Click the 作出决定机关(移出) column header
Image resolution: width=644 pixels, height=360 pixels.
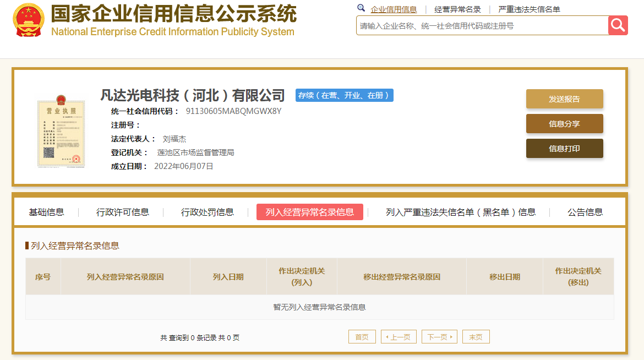click(x=578, y=276)
